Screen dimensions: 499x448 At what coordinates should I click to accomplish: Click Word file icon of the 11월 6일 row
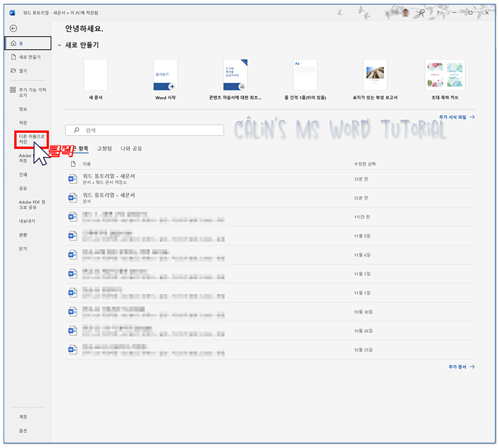coord(73,255)
